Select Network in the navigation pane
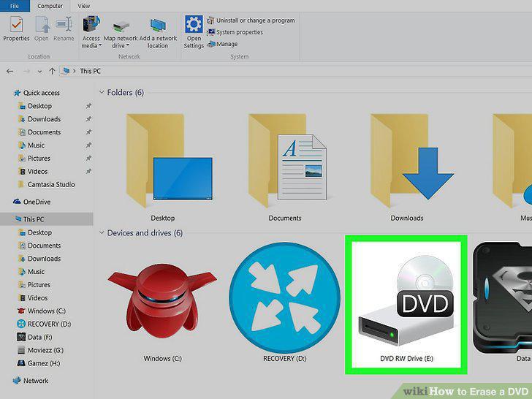The width and height of the screenshot is (532, 399). (x=31, y=381)
